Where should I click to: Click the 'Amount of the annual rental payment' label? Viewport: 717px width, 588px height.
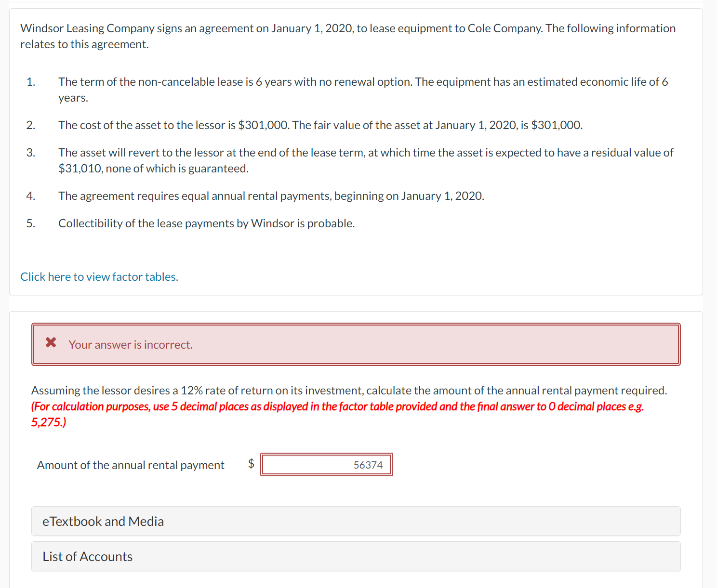click(131, 465)
